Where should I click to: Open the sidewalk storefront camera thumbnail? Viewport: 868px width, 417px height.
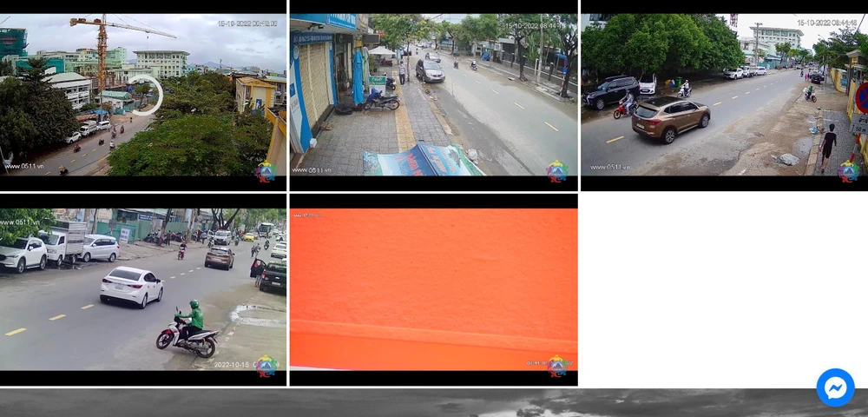coord(433,96)
